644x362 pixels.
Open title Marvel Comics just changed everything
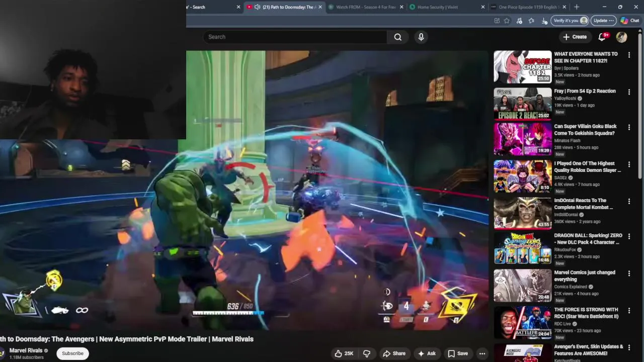point(585,276)
